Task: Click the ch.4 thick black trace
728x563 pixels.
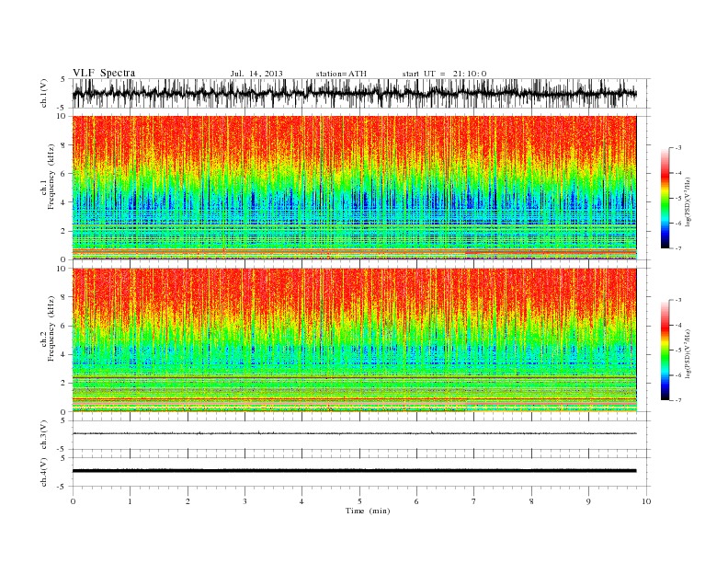Action: [355, 471]
